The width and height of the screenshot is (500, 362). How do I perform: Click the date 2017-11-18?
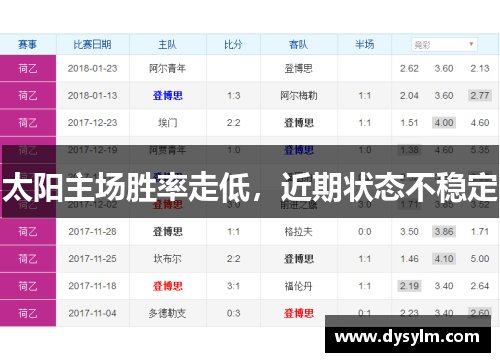pos(92,286)
